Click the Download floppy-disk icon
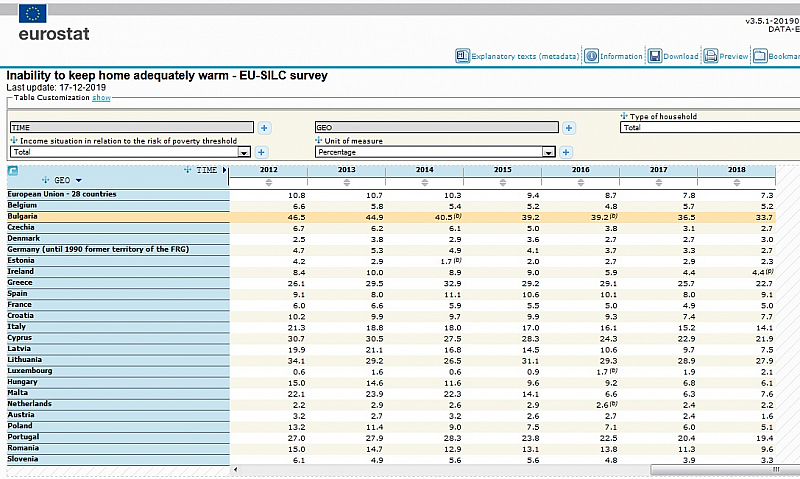 (655, 57)
